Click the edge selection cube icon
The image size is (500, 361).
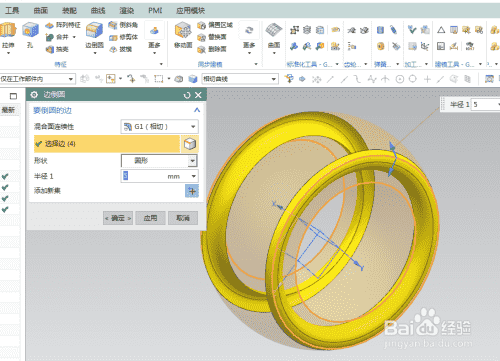click(x=190, y=144)
